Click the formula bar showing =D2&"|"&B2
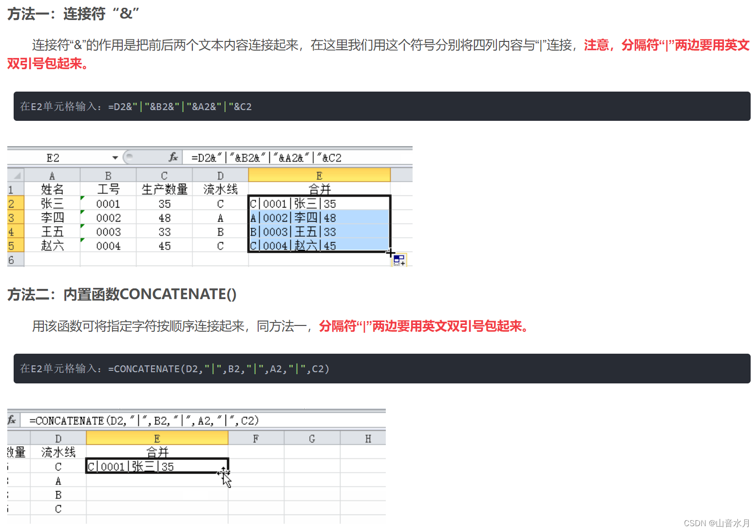This screenshot has width=756, height=532. (x=297, y=158)
